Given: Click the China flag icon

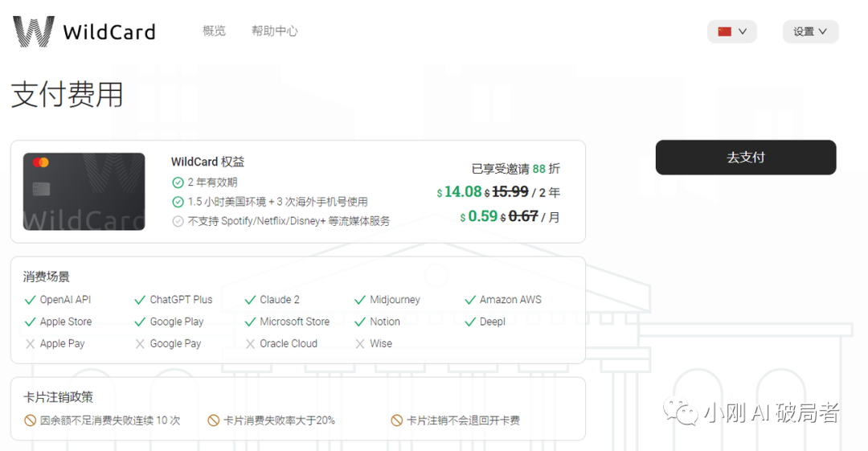Looking at the screenshot, I should 724,31.
